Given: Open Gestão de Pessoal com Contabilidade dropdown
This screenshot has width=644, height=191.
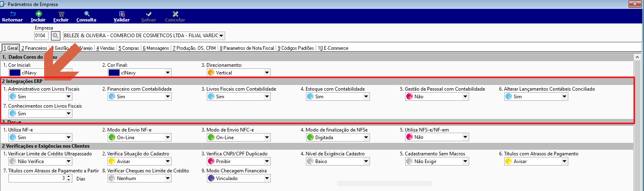Looking at the screenshot, I should click(x=465, y=97).
